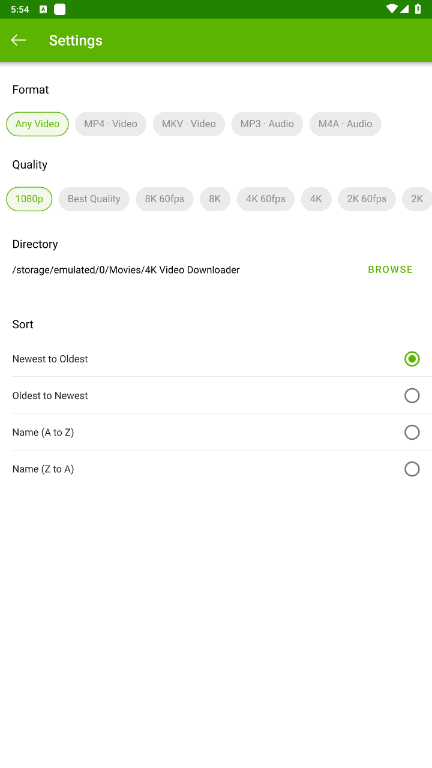Set quality to 8K 60fps
The height and width of the screenshot is (768, 432).
(x=165, y=199)
